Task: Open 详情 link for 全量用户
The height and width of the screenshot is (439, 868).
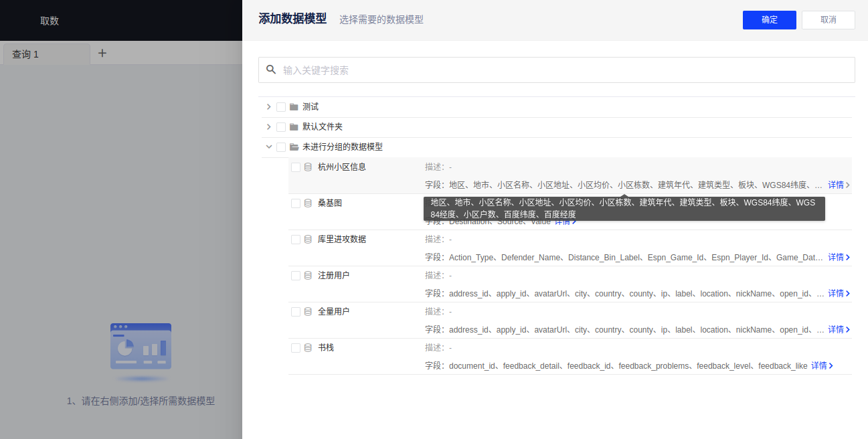Action: pyautogui.click(x=839, y=330)
